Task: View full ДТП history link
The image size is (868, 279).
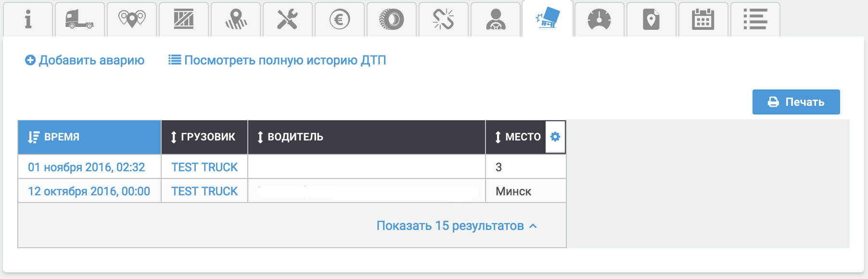Action: click(277, 60)
